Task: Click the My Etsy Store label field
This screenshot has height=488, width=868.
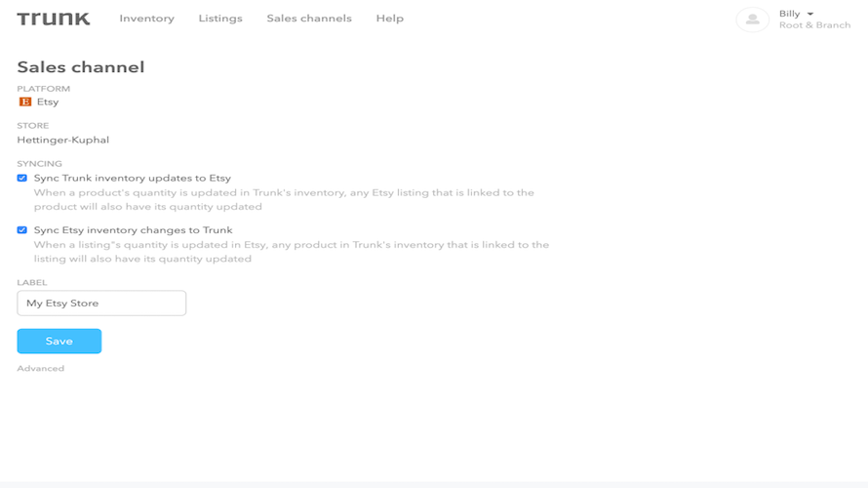Action: pos(101,303)
